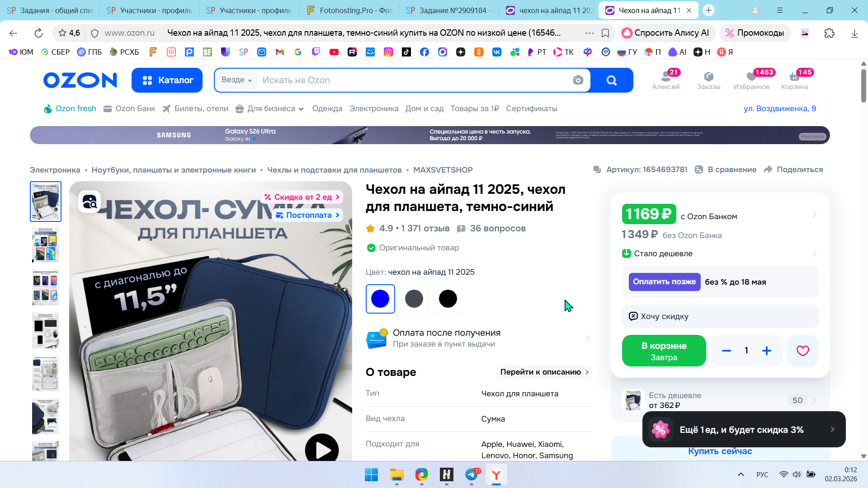
Task: Toggle В сравнение compare option
Action: click(725, 169)
